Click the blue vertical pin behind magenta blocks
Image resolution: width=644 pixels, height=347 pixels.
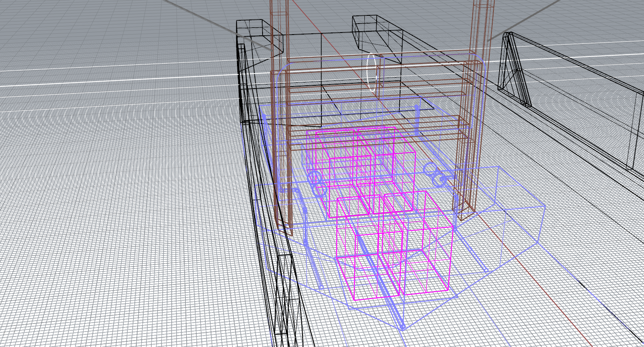click(416, 120)
